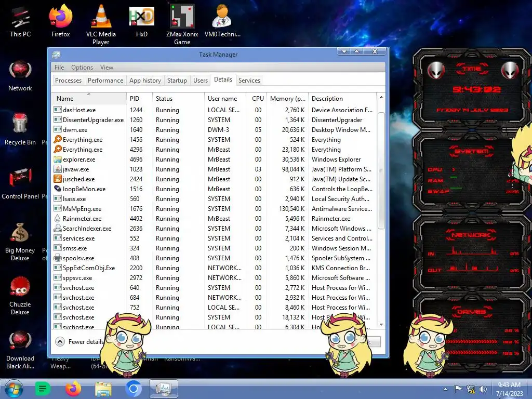This screenshot has height=399, width=532.
Task: Select This PC desktop icon
Action: [20, 21]
